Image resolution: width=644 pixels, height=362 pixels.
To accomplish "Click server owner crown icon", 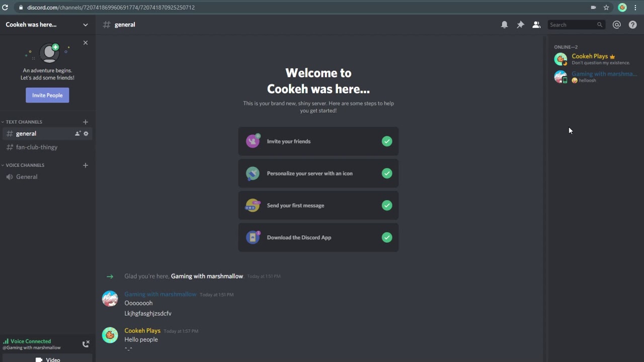I will [x=612, y=56].
